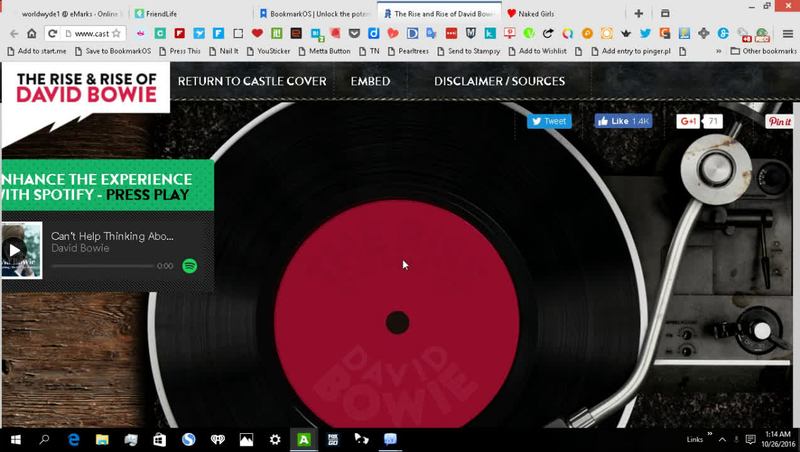Pin the page with Pin it
Screen dimensions: 800x452
[x=779, y=121]
